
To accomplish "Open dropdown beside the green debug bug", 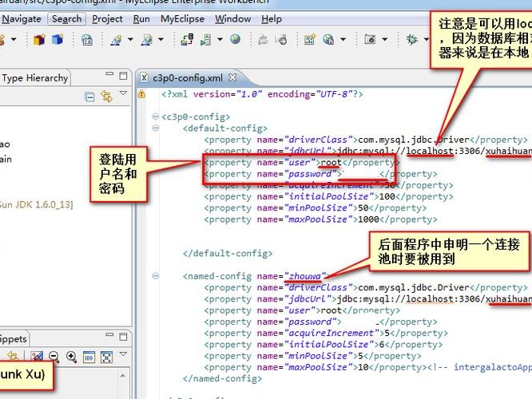I will [x=426, y=40].
